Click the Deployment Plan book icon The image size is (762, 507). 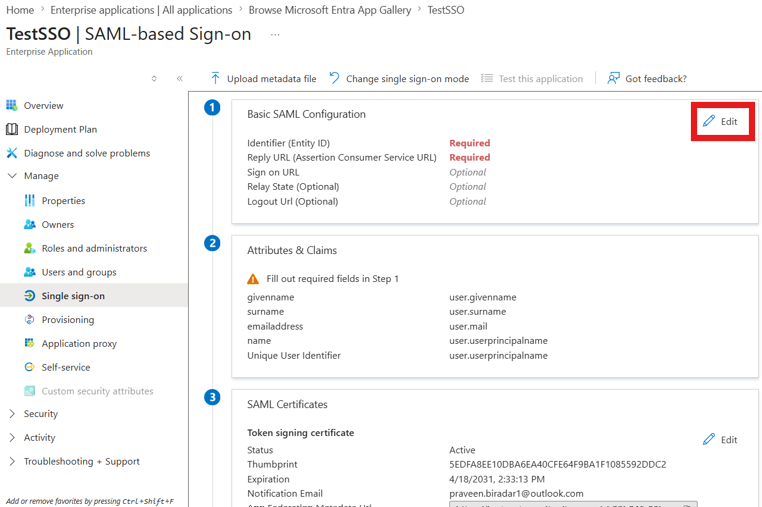coord(12,129)
